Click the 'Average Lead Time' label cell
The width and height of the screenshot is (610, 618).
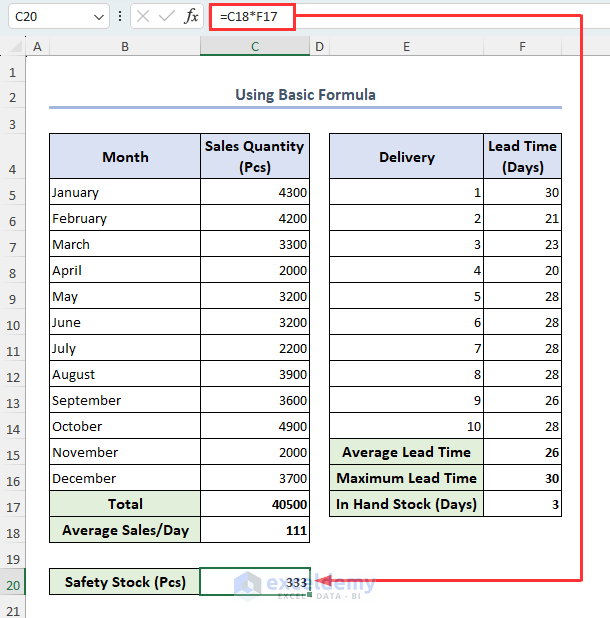point(406,452)
